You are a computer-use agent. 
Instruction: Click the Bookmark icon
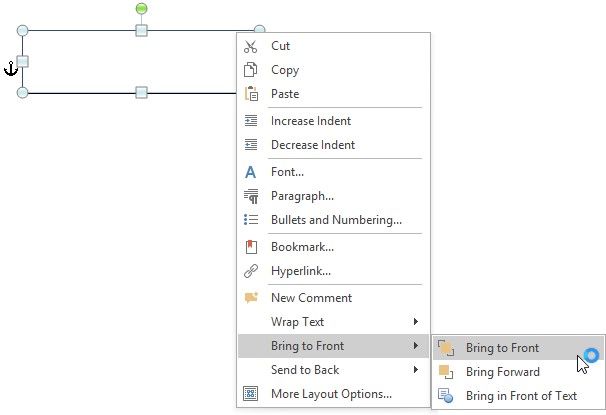point(251,247)
